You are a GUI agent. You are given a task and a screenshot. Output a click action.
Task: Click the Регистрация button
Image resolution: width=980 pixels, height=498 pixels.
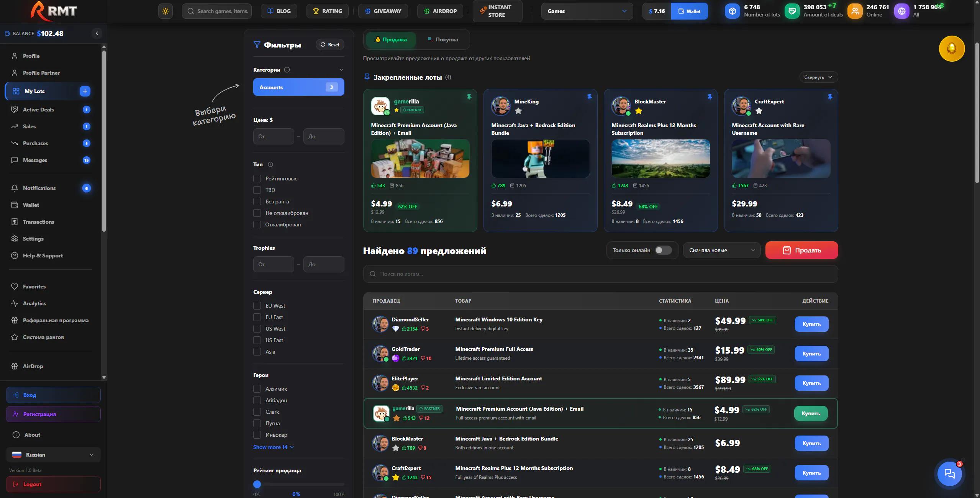(53, 414)
